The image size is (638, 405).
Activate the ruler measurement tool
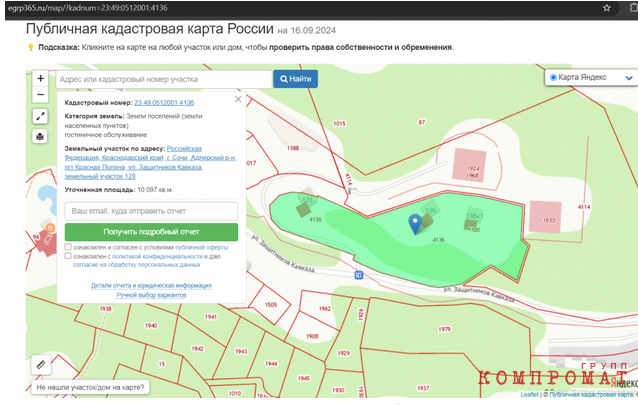point(41,365)
